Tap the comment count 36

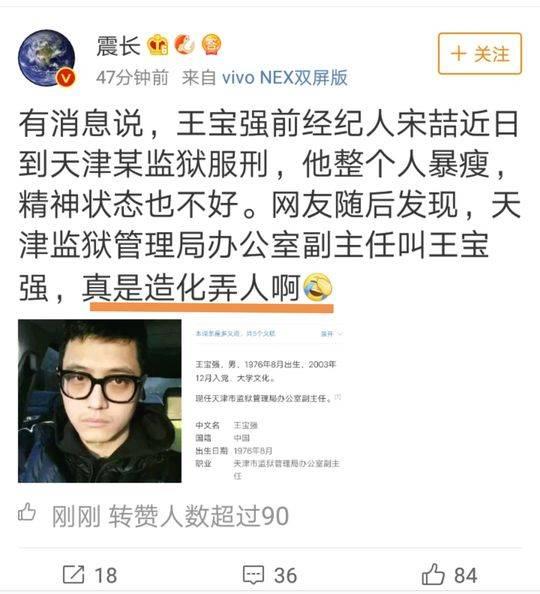pos(286,575)
